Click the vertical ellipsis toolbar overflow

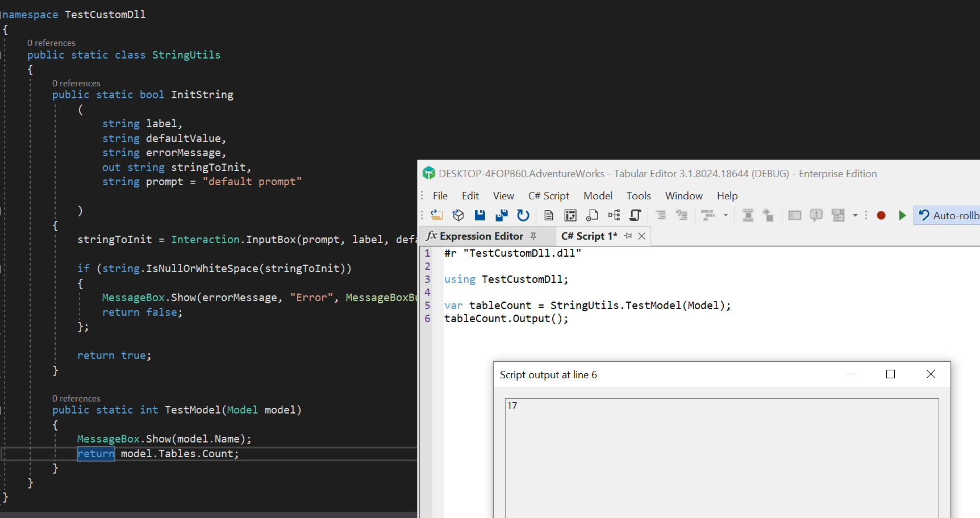(866, 215)
